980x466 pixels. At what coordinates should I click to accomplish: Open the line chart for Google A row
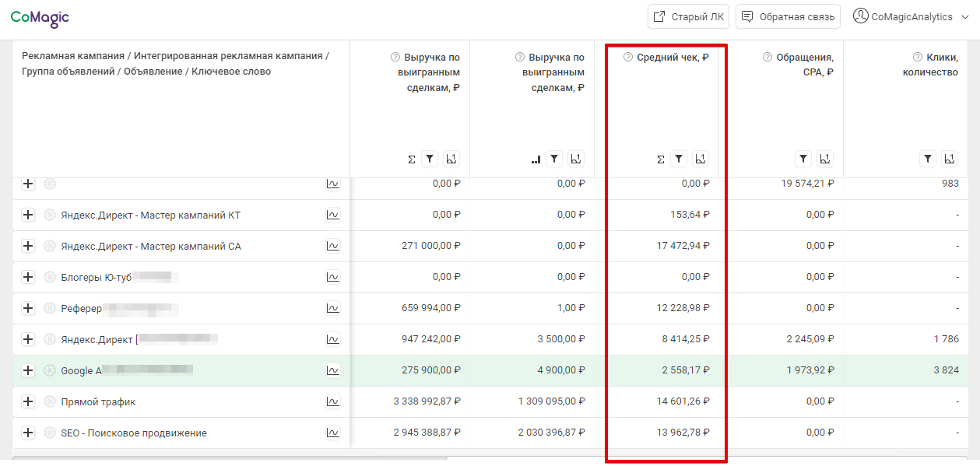coord(333,370)
